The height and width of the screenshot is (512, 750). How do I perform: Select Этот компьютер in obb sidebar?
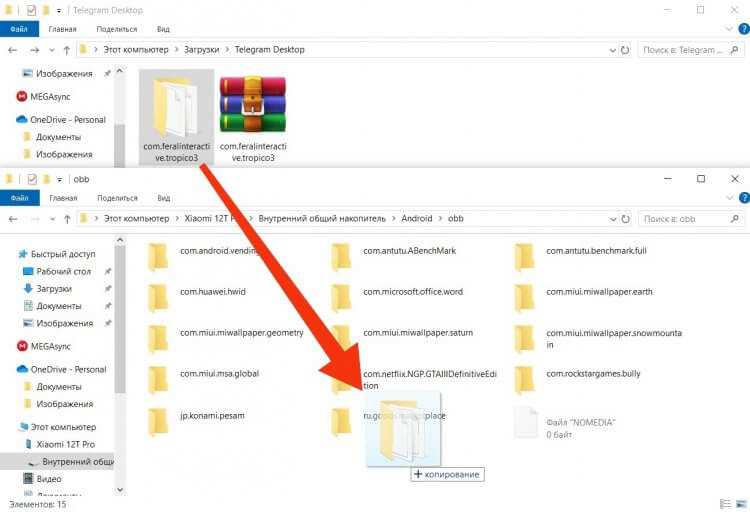point(57,427)
